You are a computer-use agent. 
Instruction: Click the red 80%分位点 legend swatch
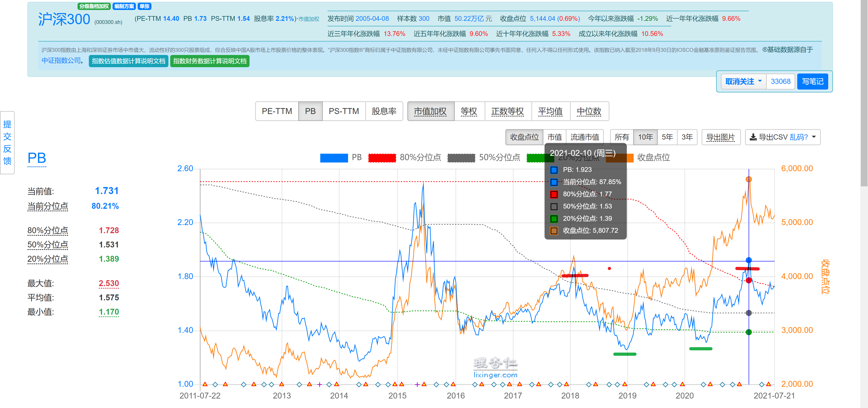click(382, 158)
